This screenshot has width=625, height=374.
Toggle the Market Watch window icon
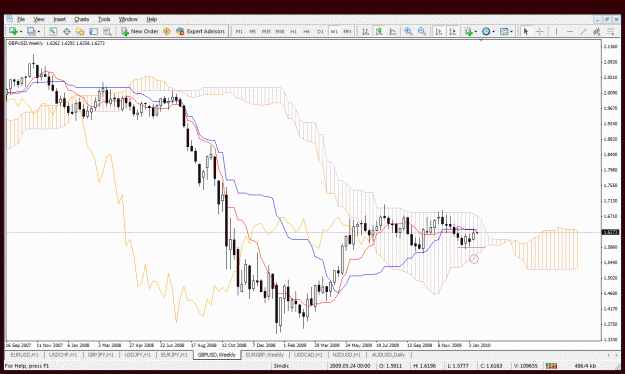pyautogui.click(x=53, y=31)
